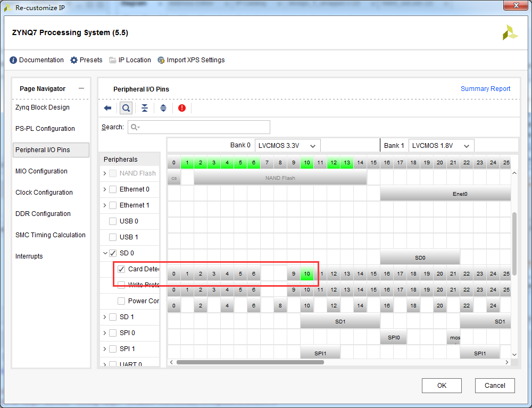This screenshot has height=408, width=532.
Task: Select pin 9 in Card Detect row
Action: click(x=294, y=274)
